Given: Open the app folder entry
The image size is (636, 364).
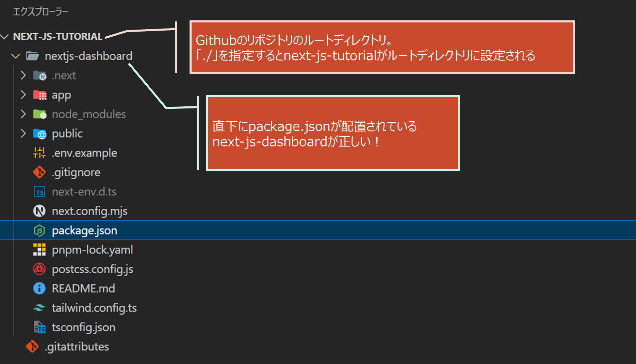Looking at the screenshot, I should pyautogui.click(x=61, y=95).
